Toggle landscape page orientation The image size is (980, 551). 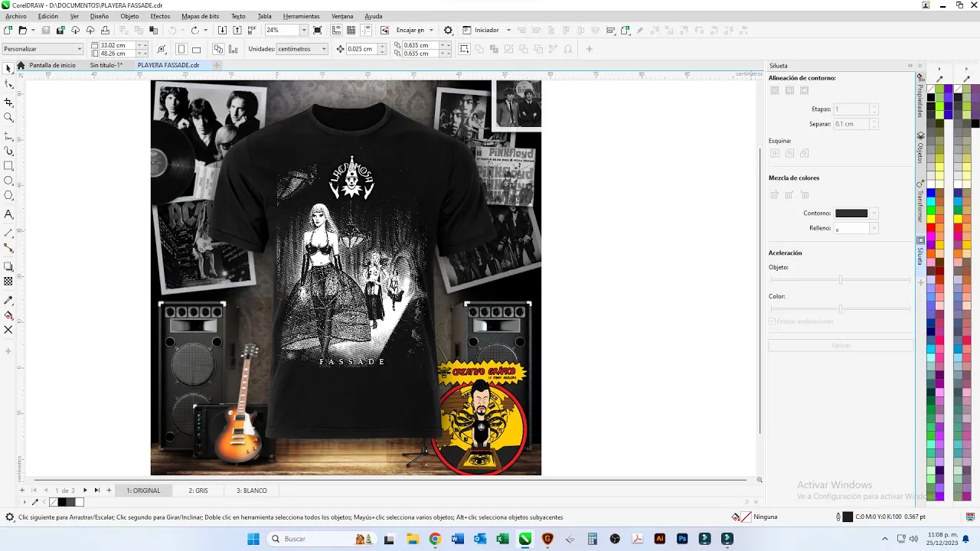pyautogui.click(x=196, y=49)
